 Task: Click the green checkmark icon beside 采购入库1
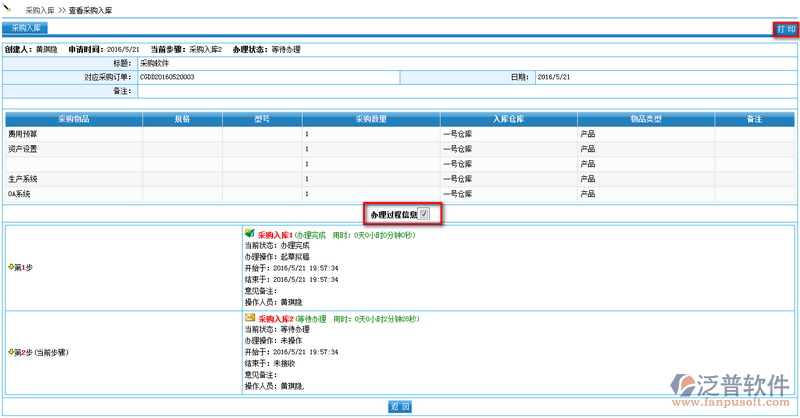[x=250, y=235]
